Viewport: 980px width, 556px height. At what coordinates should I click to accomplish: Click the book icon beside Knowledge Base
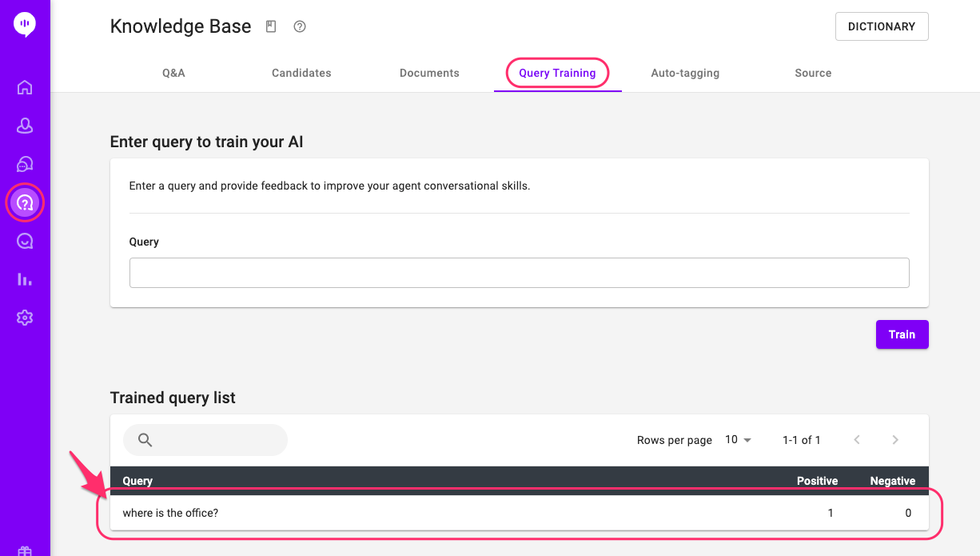[x=271, y=26]
